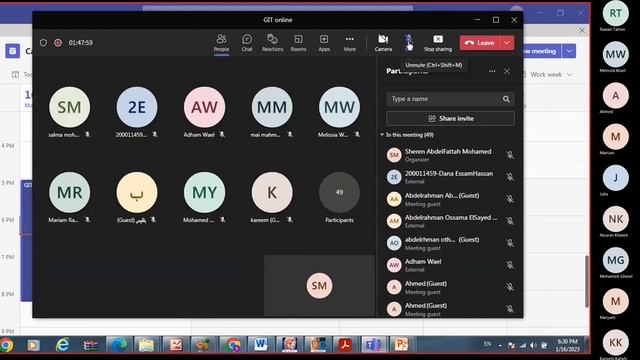Viewport: 640px width, 360px height.
Task: Click the shield security icon
Action: click(x=43, y=42)
